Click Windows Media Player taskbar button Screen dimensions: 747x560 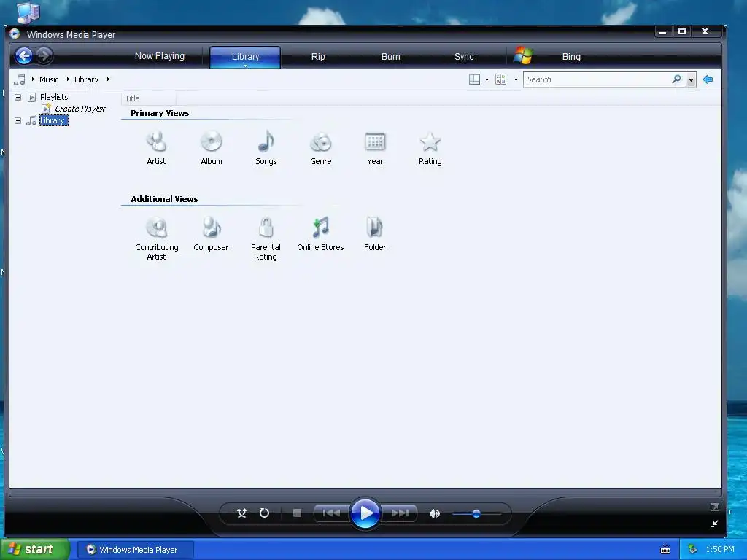point(135,550)
